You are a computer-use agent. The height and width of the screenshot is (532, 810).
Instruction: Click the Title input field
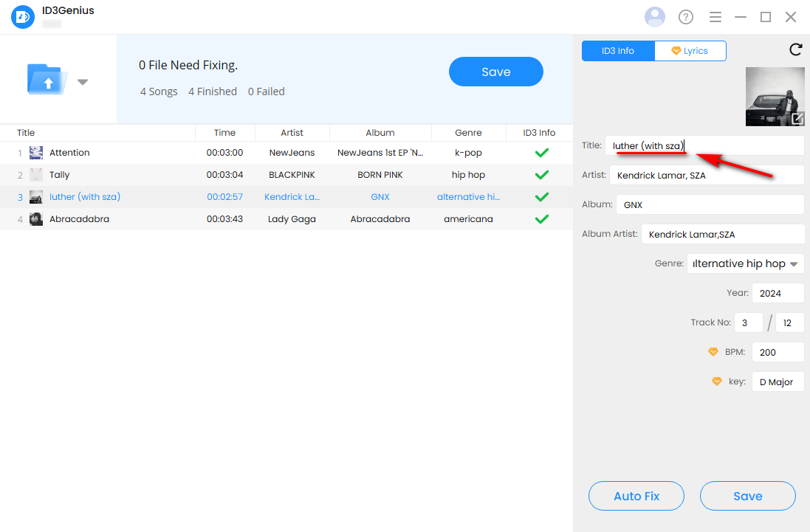pos(704,145)
